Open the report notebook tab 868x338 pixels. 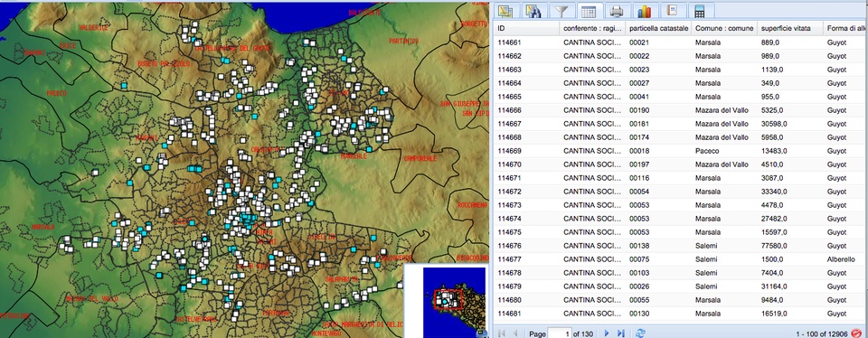673,11
